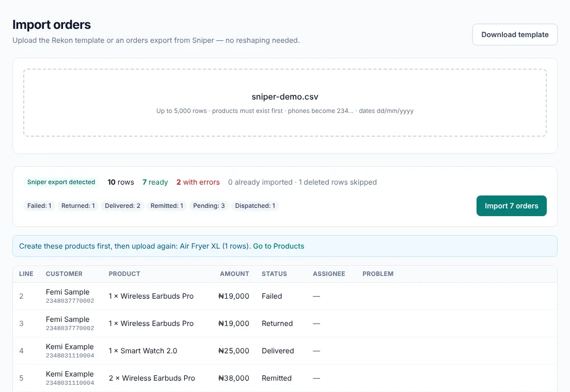Click the Failed status cell

point(272,296)
